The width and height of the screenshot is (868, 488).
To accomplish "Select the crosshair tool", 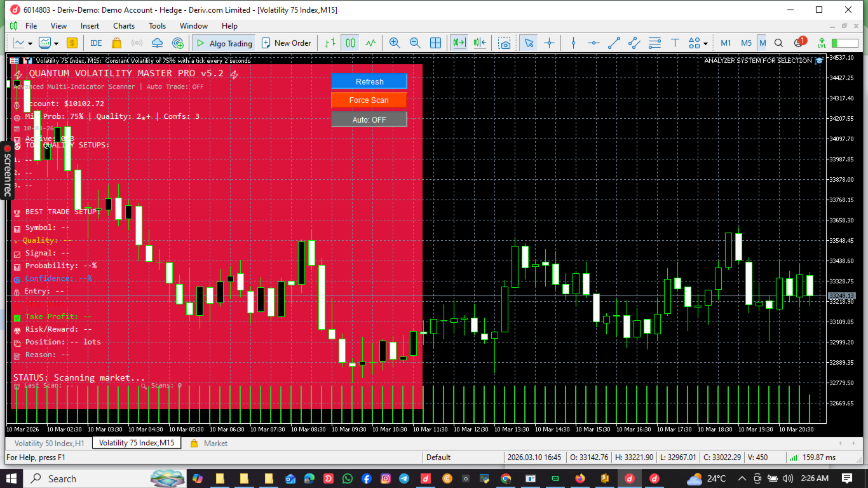I will click(550, 43).
